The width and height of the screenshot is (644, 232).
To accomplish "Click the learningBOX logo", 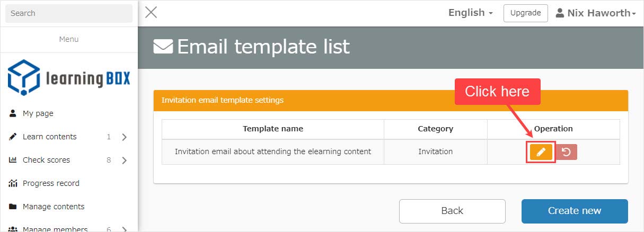I will coord(69,77).
